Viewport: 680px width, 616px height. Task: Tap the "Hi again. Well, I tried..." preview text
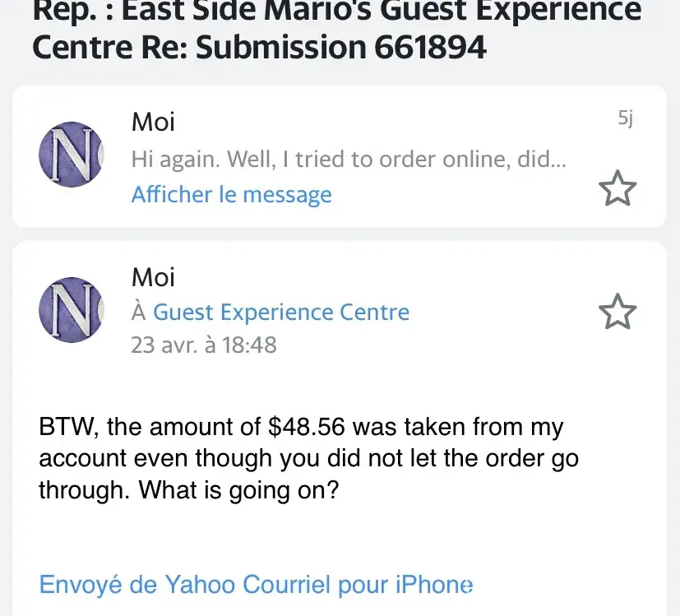click(348, 159)
